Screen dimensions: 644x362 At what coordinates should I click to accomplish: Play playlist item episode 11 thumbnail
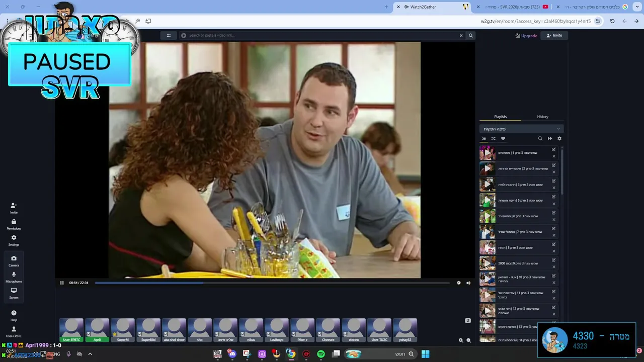tap(487, 295)
